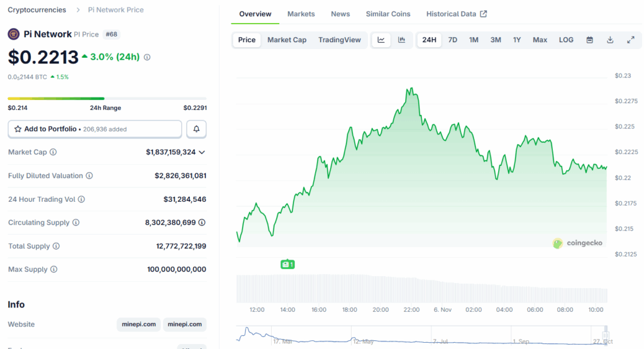Viewport: 644px width, 349px height.
Task: Click breadcrumb chevron after Cryptocurrencies
Action: [x=78, y=10]
